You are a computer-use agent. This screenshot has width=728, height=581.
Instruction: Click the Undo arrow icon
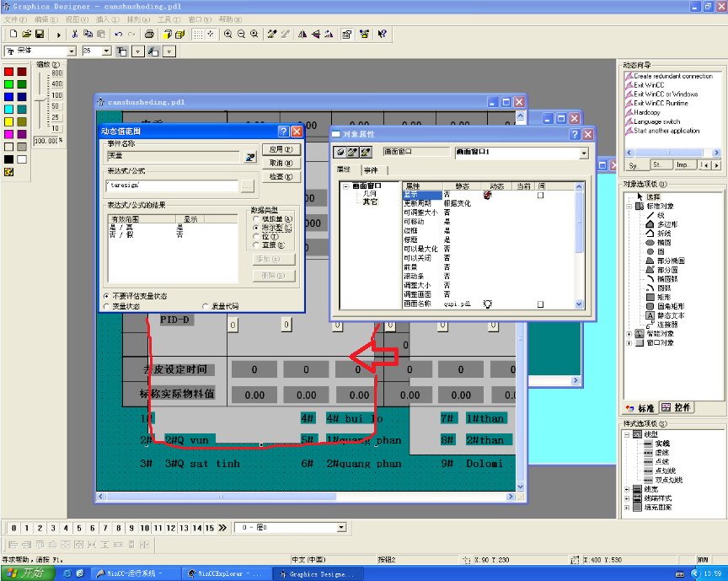118,35
